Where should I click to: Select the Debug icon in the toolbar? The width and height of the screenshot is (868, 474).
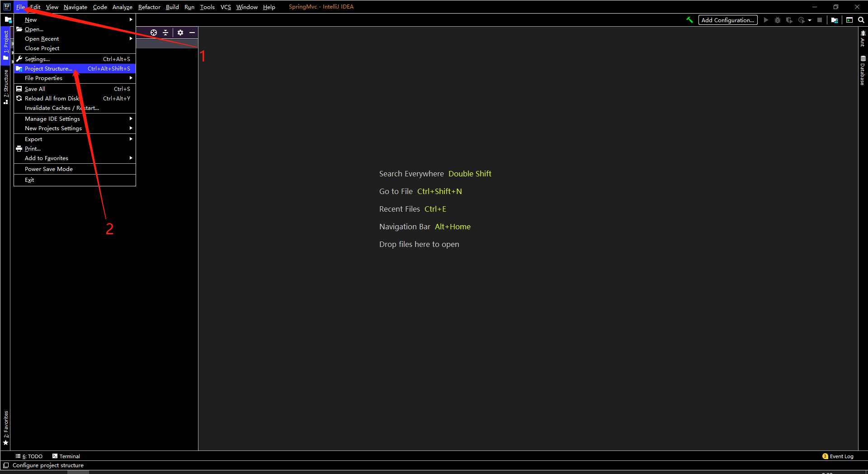click(778, 20)
